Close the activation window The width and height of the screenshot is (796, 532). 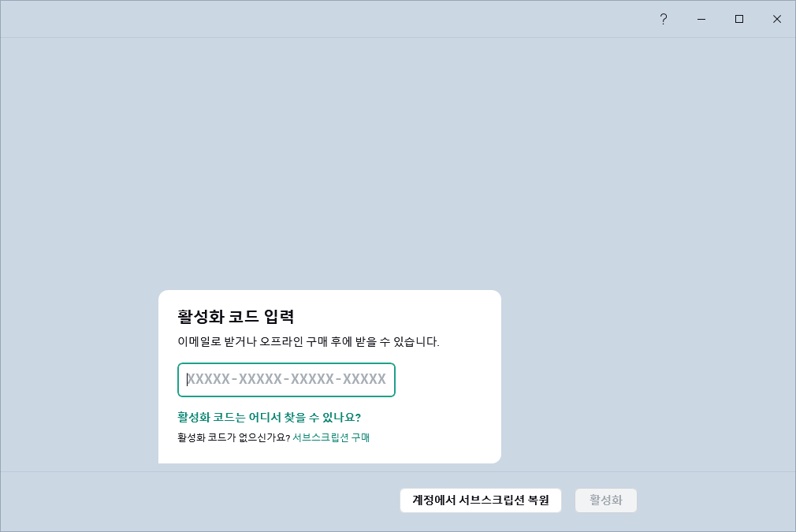(x=777, y=19)
